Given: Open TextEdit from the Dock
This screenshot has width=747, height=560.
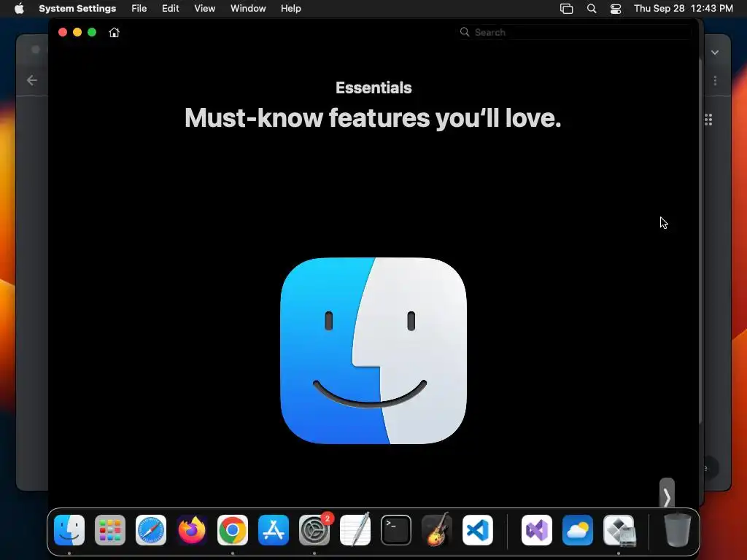Looking at the screenshot, I should [355, 530].
